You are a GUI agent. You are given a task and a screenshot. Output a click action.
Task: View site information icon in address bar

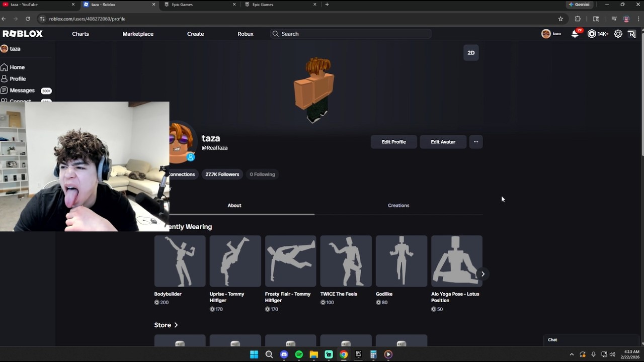tap(42, 19)
